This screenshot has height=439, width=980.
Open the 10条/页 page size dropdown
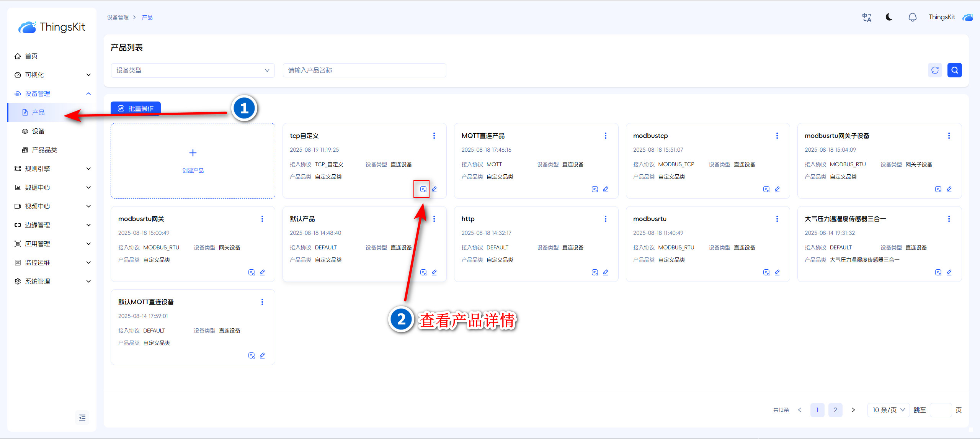(x=888, y=410)
